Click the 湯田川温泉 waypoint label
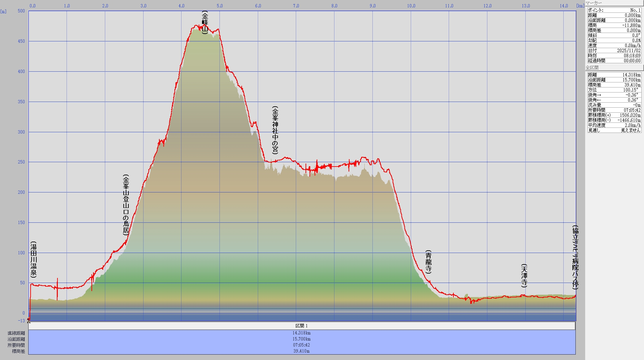Screen dimensions: 644x360 34,259
